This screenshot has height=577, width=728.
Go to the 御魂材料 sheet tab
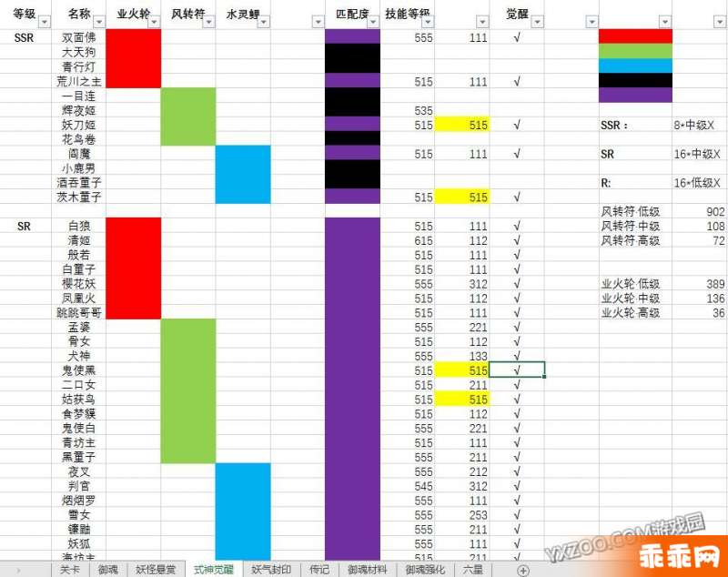pyautogui.click(x=368, y=570)
